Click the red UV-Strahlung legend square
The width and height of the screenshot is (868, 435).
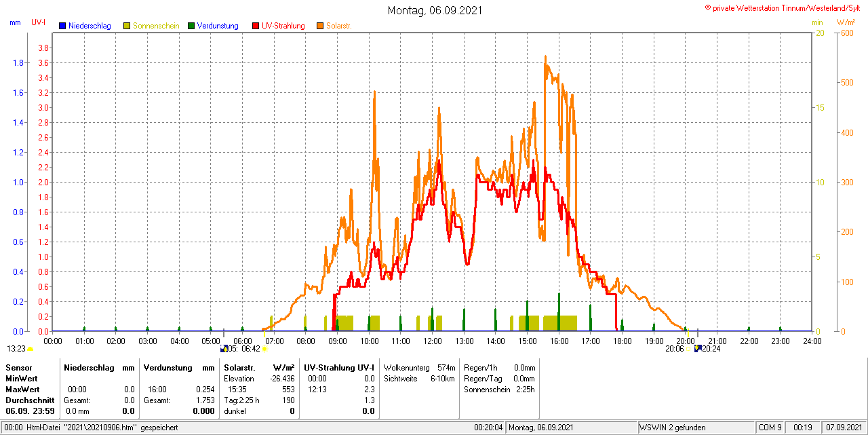coord(256,26)
